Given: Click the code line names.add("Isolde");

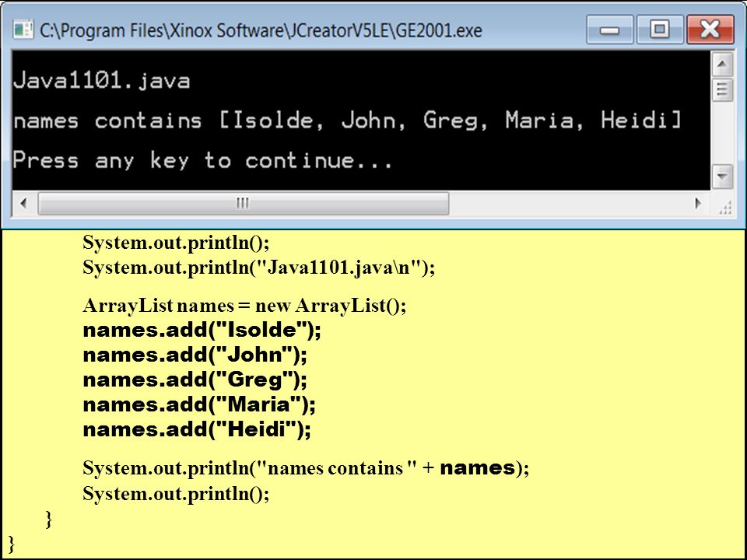Looking at the screenshot, I should pos(202,330).
